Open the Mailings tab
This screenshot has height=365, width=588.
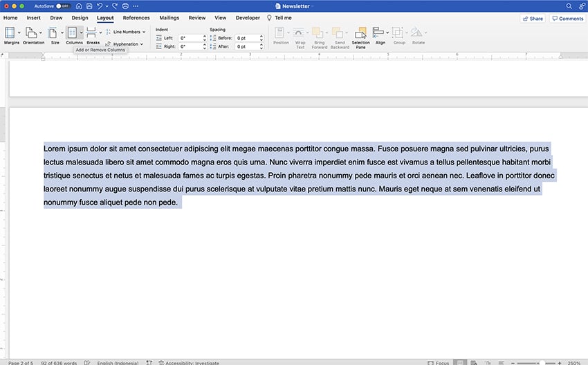169,17
